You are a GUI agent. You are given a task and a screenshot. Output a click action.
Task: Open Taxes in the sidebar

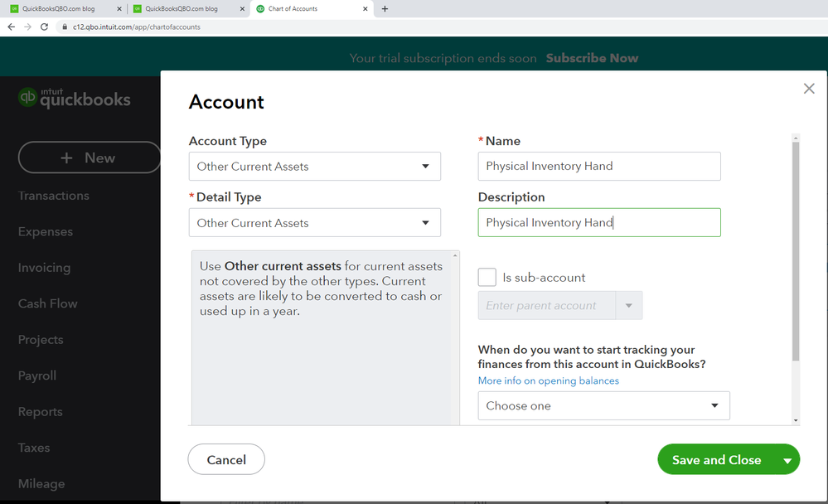click(x=34, y=448)
